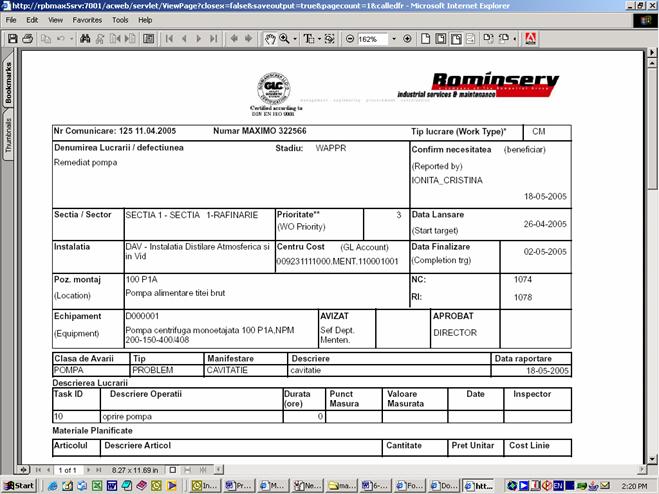Set view to Actual Size page icon
Screen dimensions: 659x494
click(x=425, y=39)
